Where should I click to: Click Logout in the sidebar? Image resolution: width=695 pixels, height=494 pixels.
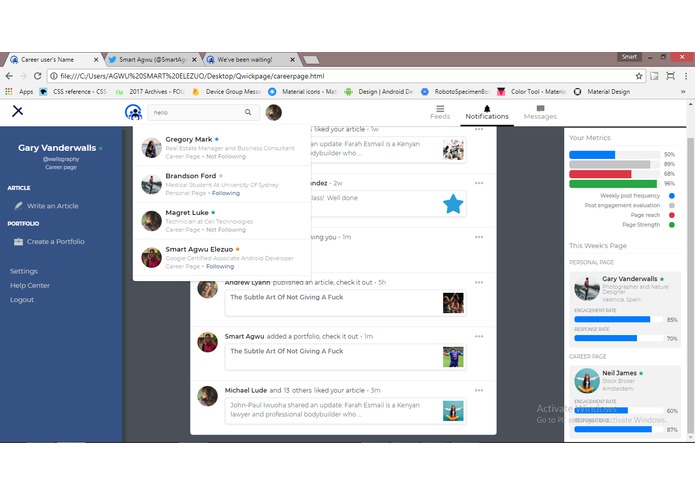(x=22, y=300)
